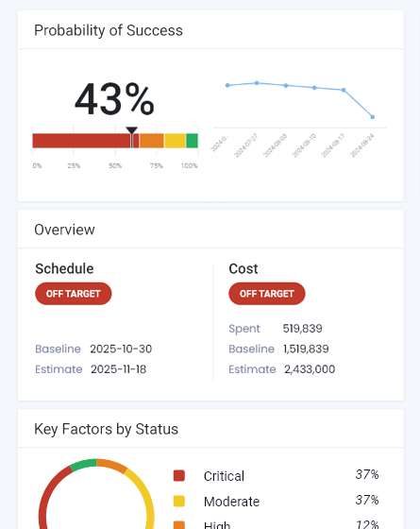Click the long red probability bar segment
The image size is (420, 529).
click(x=81, y=141)
